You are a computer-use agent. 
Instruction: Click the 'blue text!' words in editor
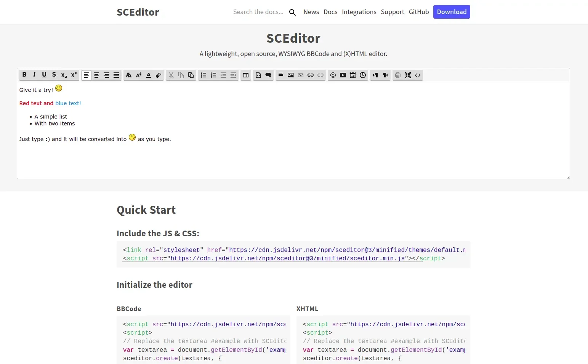pos(68,103)
